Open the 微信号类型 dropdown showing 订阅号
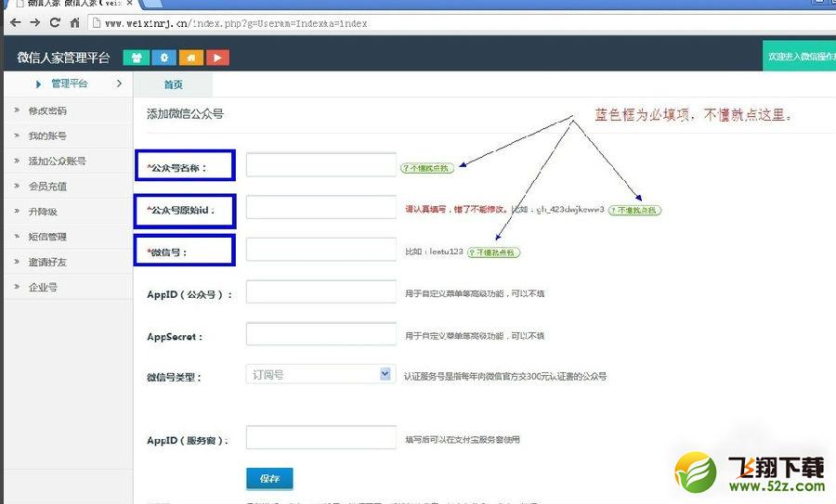The height and width of the screenshot is (504, 836). click(321, 374)
